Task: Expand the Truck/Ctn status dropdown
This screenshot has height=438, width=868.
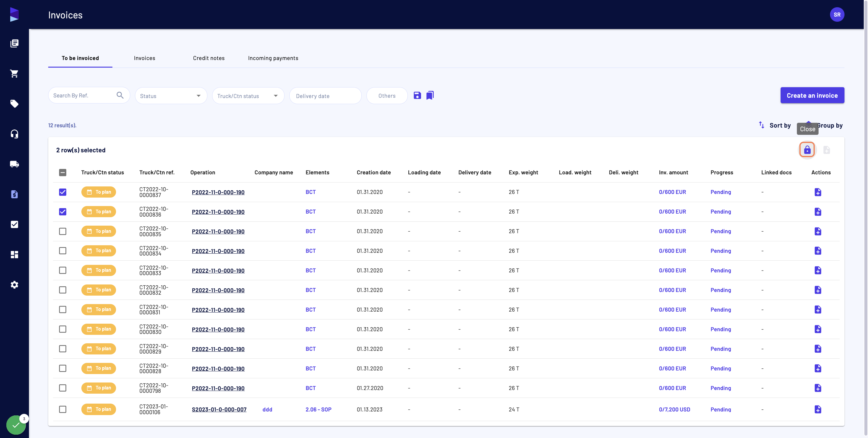Action: (x=248, y=96)
